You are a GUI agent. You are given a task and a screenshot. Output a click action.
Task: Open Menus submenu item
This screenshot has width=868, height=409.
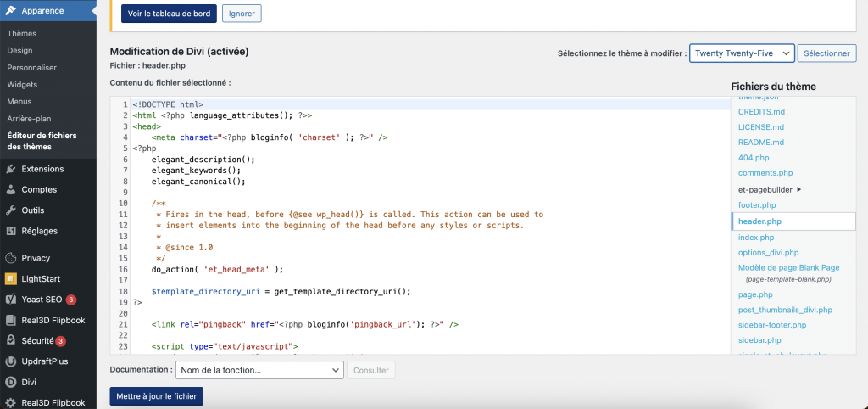19,102
